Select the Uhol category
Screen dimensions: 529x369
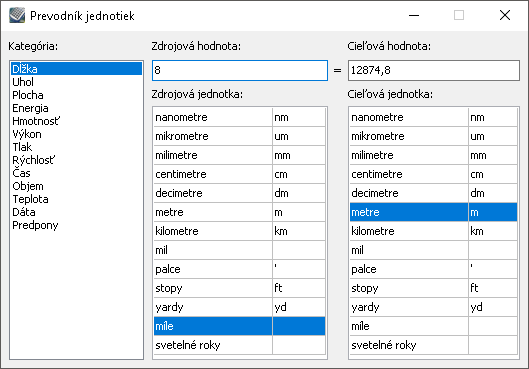coord(76,82)
